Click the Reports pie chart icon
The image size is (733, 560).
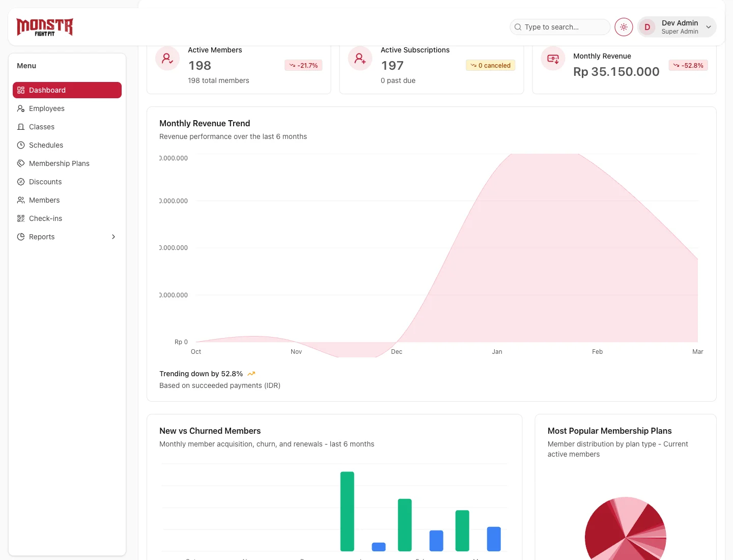coord(21,237)
